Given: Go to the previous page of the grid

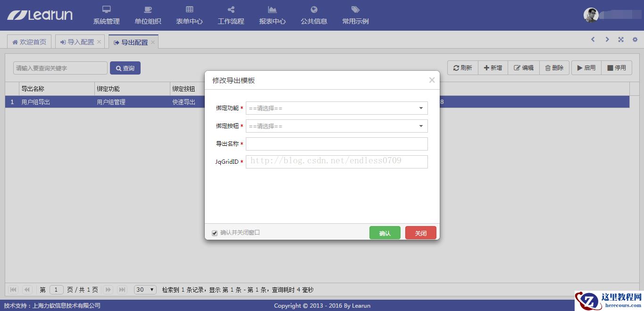Looking at the screenshot, I should coord(27,290).
